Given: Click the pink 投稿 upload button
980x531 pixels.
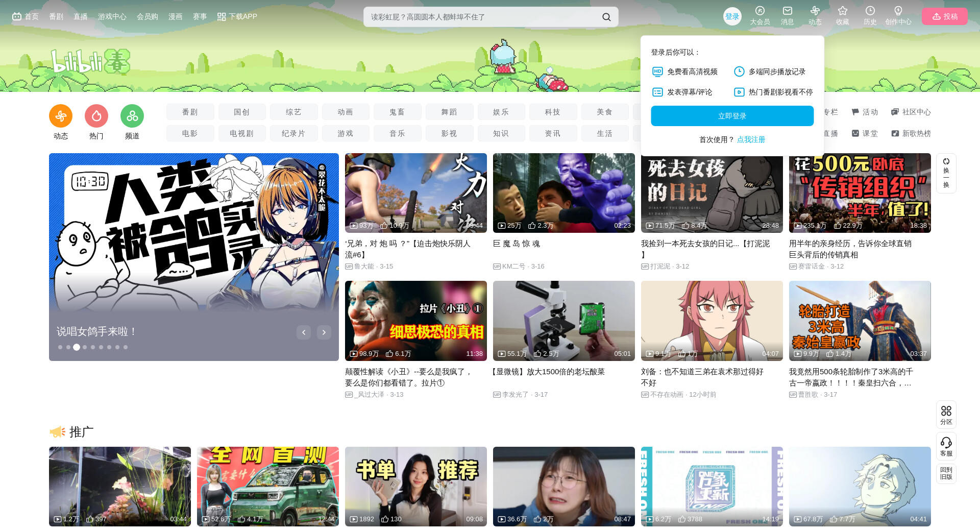Looking at the screenshot, I should tap(945, 16).
